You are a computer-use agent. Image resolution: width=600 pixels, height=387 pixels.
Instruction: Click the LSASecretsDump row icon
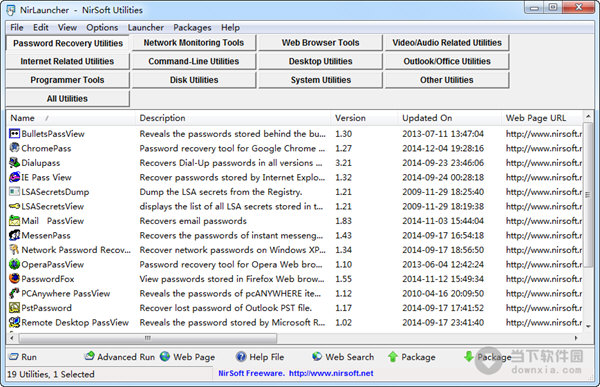click(15, 191)
